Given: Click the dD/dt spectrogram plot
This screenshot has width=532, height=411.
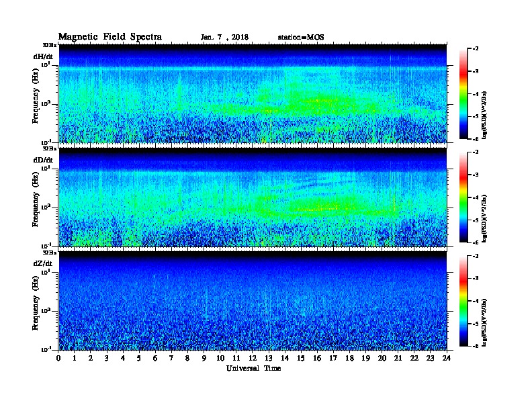Looking at the screenshot, I should (253, 197).
